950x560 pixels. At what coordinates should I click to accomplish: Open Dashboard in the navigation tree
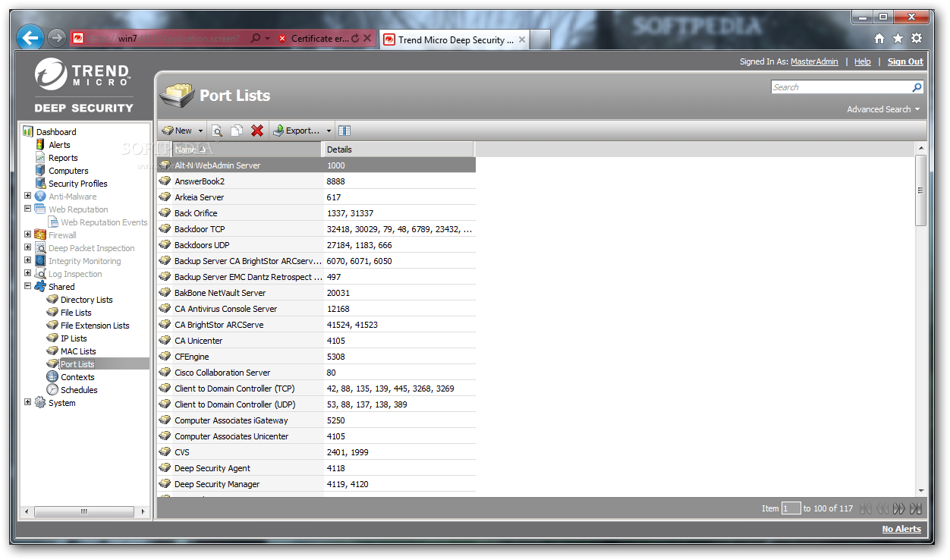click(56, 132)
